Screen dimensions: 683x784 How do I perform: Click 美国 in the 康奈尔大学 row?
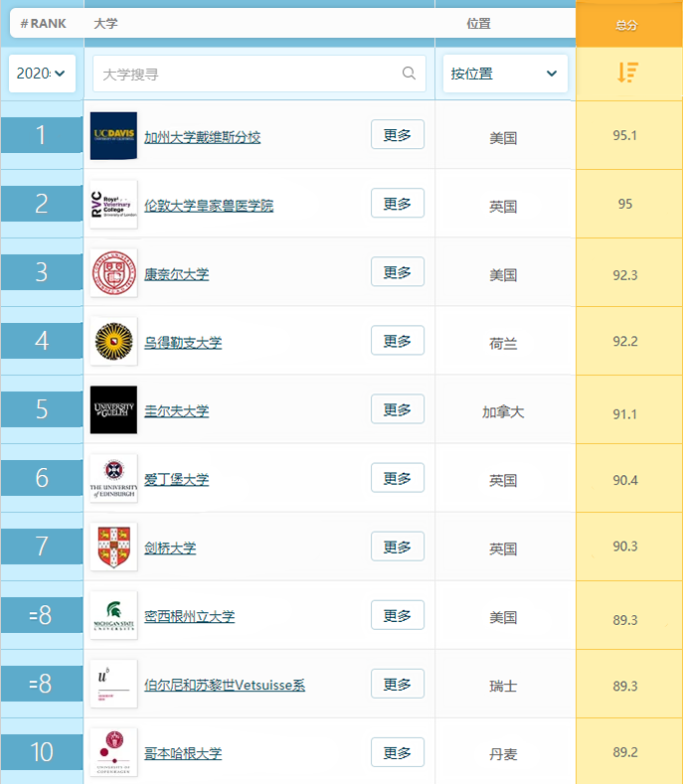[503, 275]
